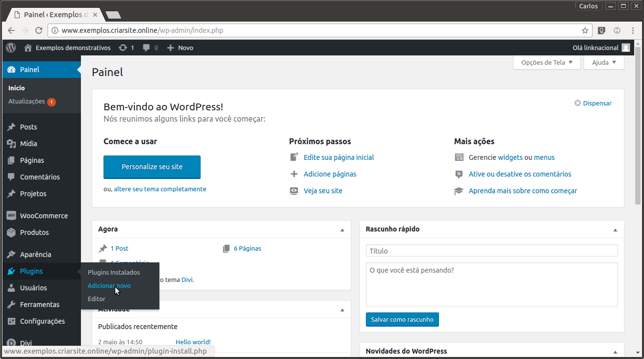Select Adicionar novo in Plugins submenu
The height and width of the screenshot is (359, 644).
click(x=109, y=285)
